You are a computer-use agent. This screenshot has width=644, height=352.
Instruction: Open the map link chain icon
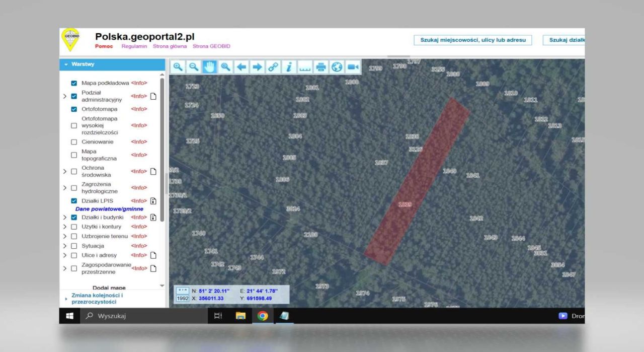[273, 66]
